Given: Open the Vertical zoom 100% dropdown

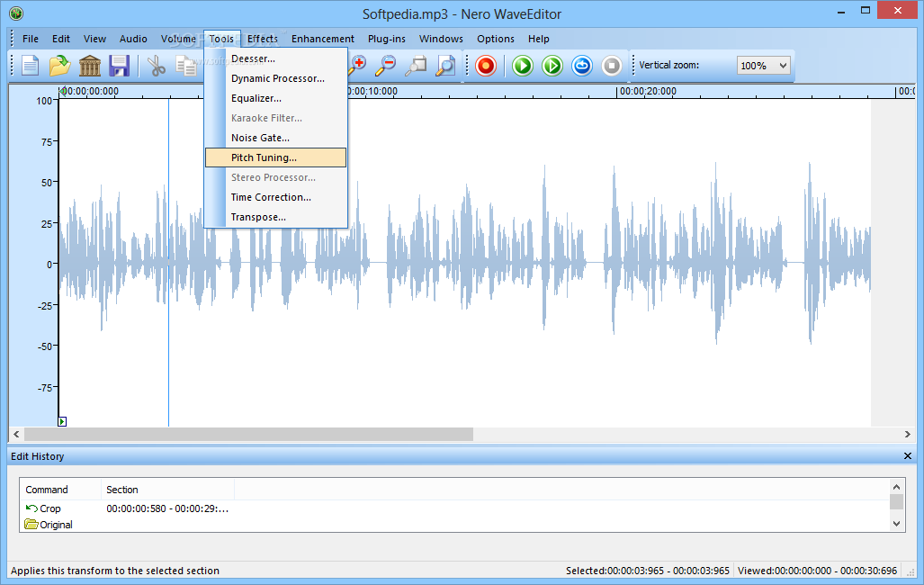Looking at the screenshot, I should (x=763, y=66).
